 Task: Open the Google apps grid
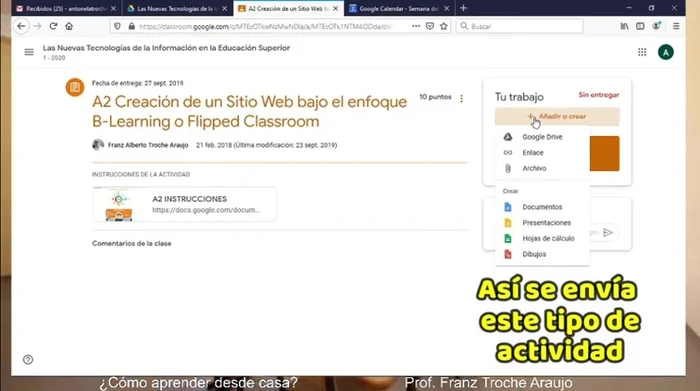642,52
